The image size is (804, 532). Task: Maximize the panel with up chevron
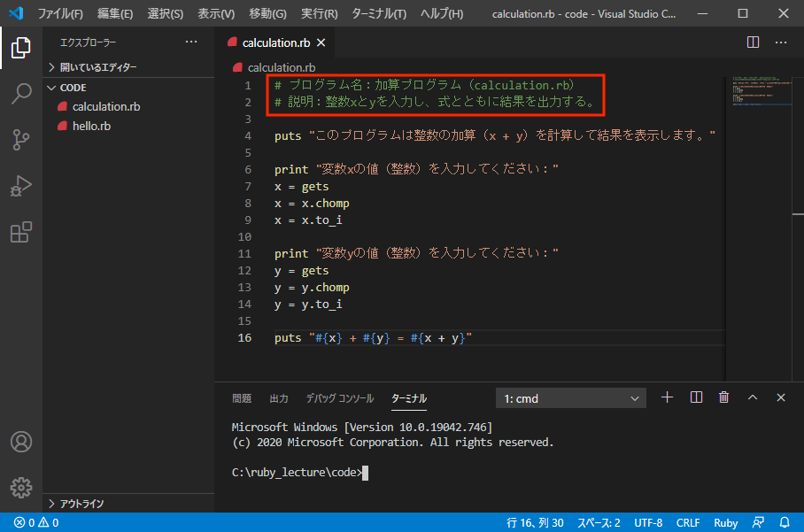pyautogui.click(x=753, y=397)
